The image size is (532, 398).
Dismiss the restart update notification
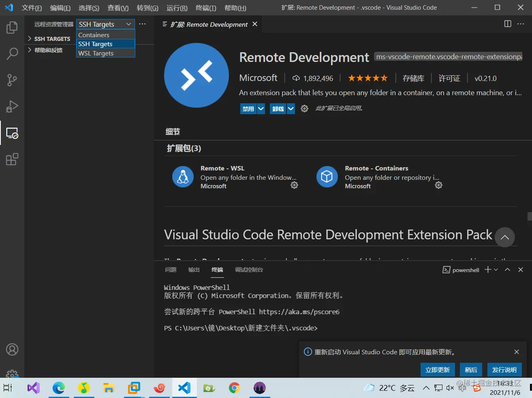(x=517, y=352)
